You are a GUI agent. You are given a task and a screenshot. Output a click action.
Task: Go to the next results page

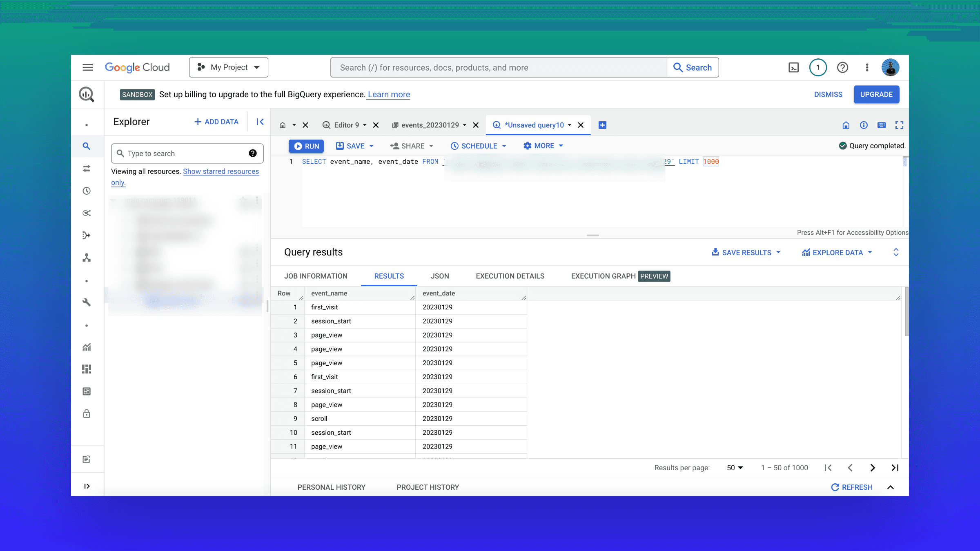[x=873, y=468]
